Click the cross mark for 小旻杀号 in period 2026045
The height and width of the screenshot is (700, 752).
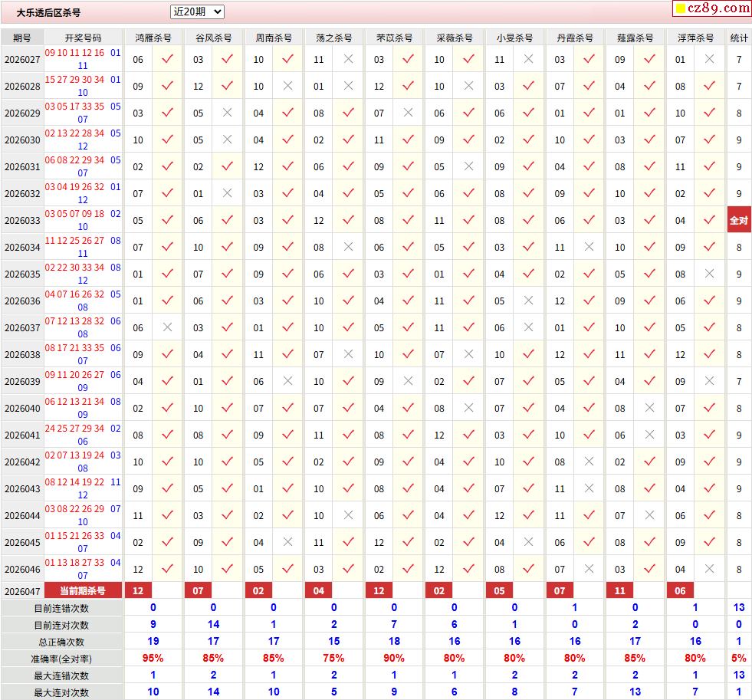(x=528, y=542)
